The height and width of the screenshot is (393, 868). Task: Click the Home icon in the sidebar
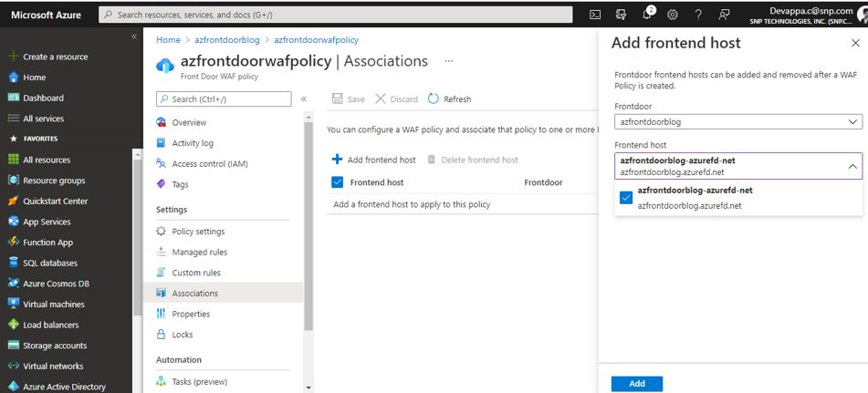(x=14, y=77)
